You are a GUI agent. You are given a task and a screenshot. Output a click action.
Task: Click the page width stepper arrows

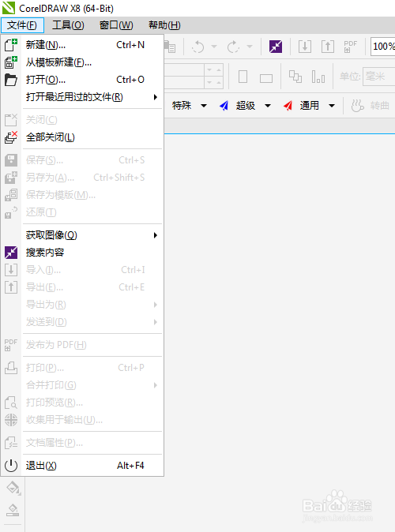pyautogui.click(x=214, y=70)
